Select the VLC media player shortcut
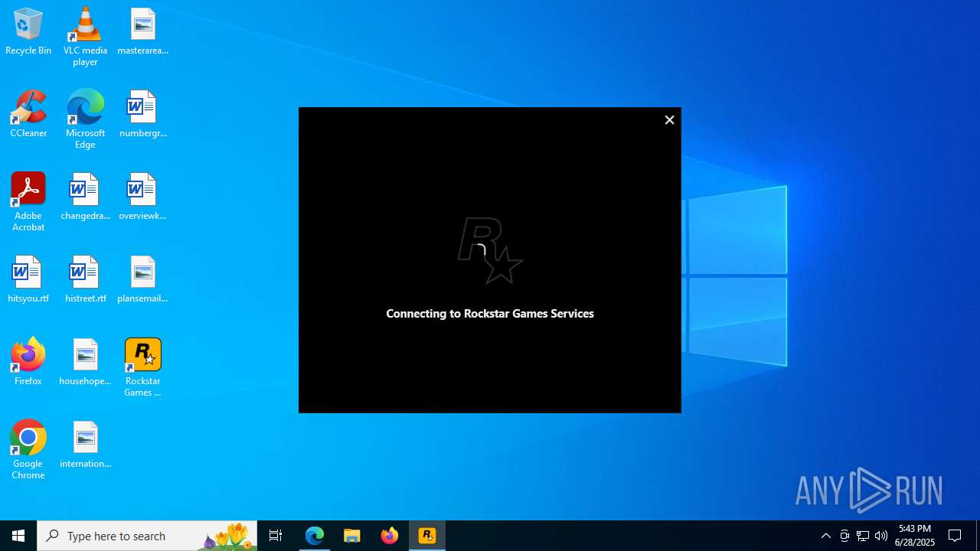The image size is (980, 551). coord(85,37)
